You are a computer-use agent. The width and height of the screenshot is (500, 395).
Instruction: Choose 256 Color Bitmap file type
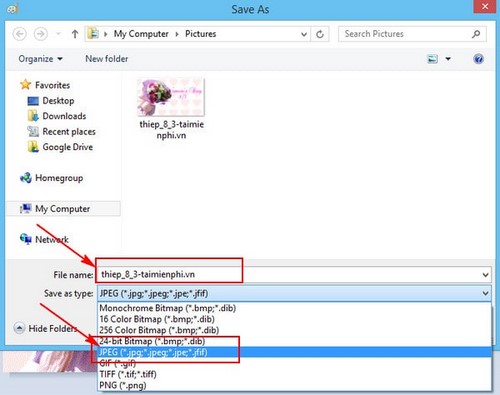(294, 330)
